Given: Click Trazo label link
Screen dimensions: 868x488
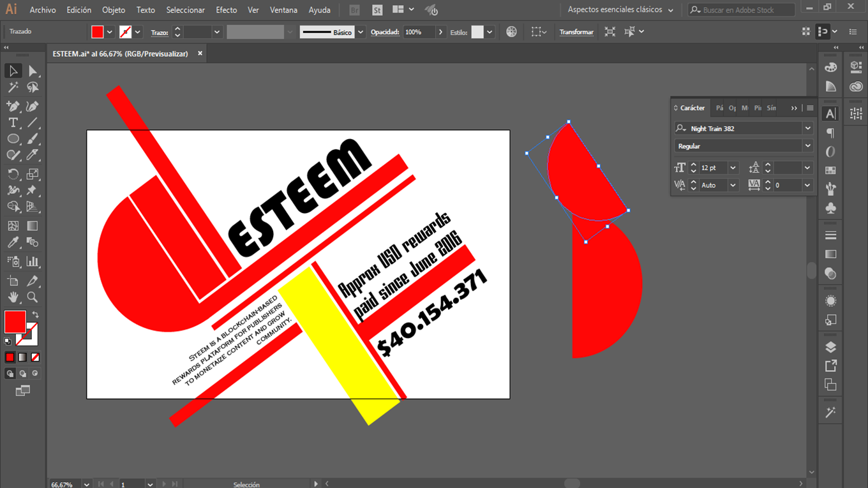Looking at the screenshot, I should [160, 32].
